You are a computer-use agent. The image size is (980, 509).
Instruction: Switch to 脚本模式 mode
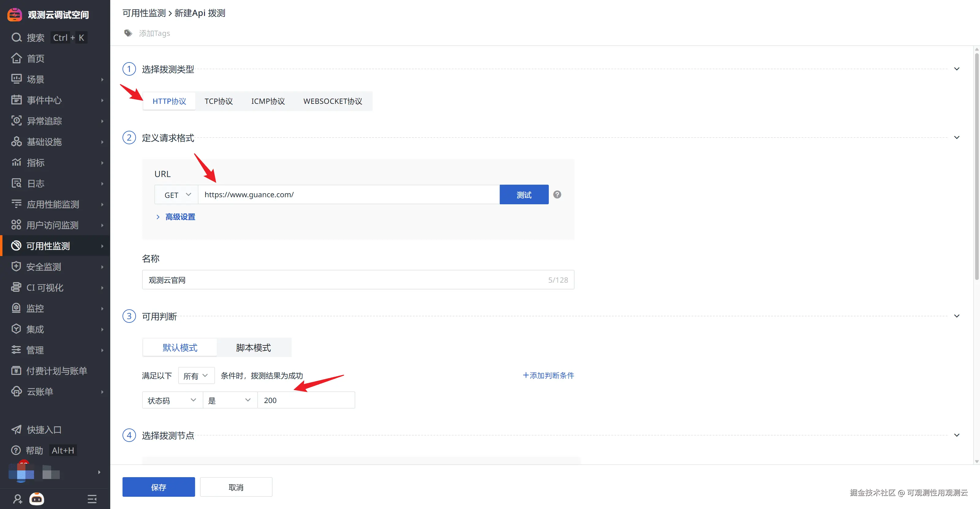coord(253,347)
